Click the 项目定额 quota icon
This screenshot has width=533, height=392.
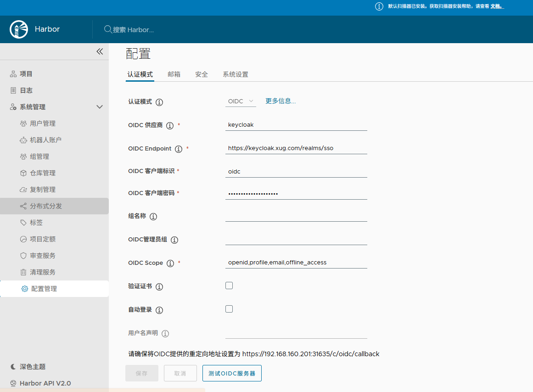23,239
